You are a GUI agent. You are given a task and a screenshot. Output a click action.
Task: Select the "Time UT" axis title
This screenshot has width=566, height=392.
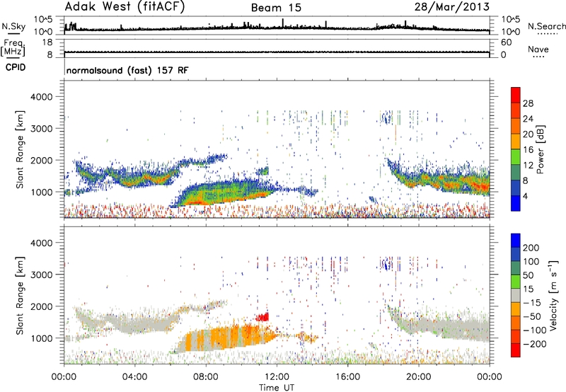[x=277, y=388]
